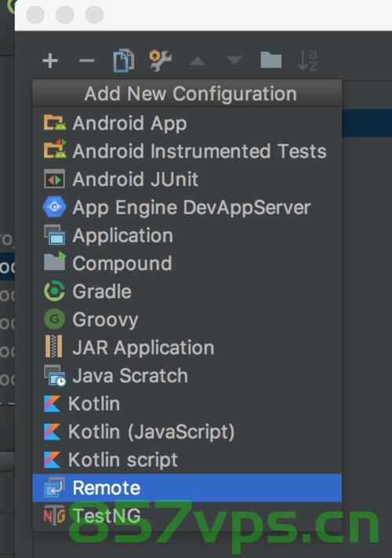Screen dimensions: 392x558
Task: Choose Kotlin script configuration
Action: click(x=187, y=460)
